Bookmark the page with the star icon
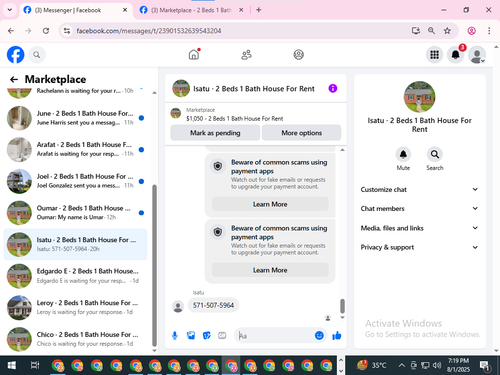 pos(447,31)
